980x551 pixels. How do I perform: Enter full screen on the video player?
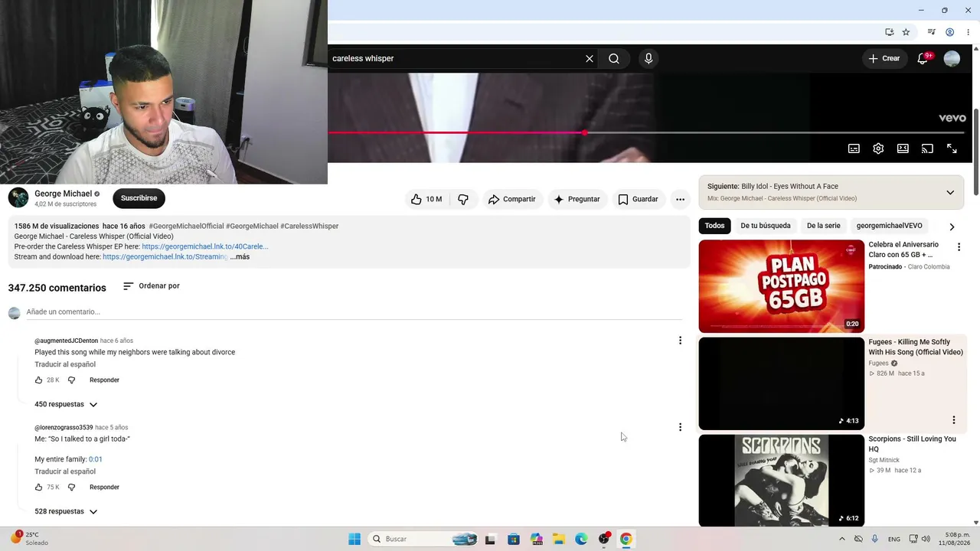[x=952, y=148]
